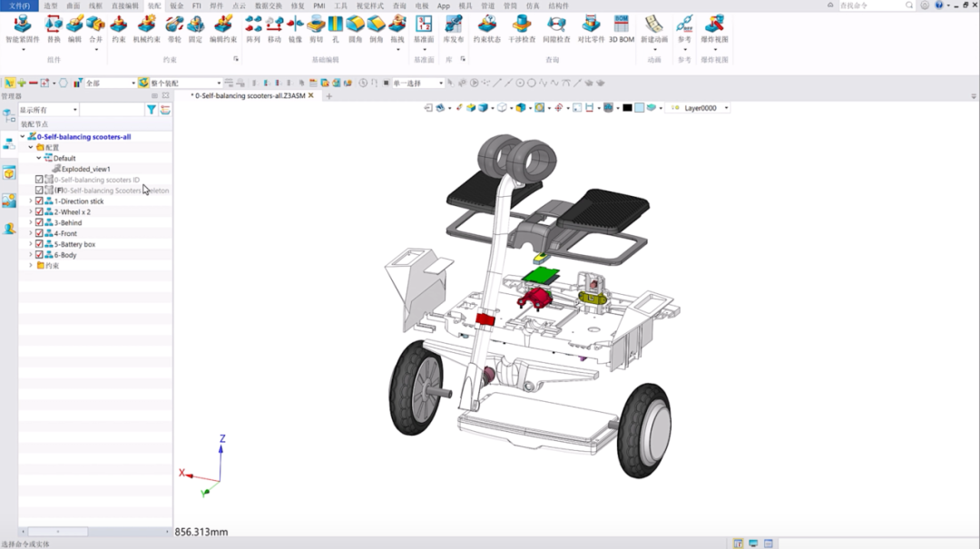The width and height of the screenshot is (980, 549).
Task: Click the 查找命令 command search field
Action: coord(871,5)
